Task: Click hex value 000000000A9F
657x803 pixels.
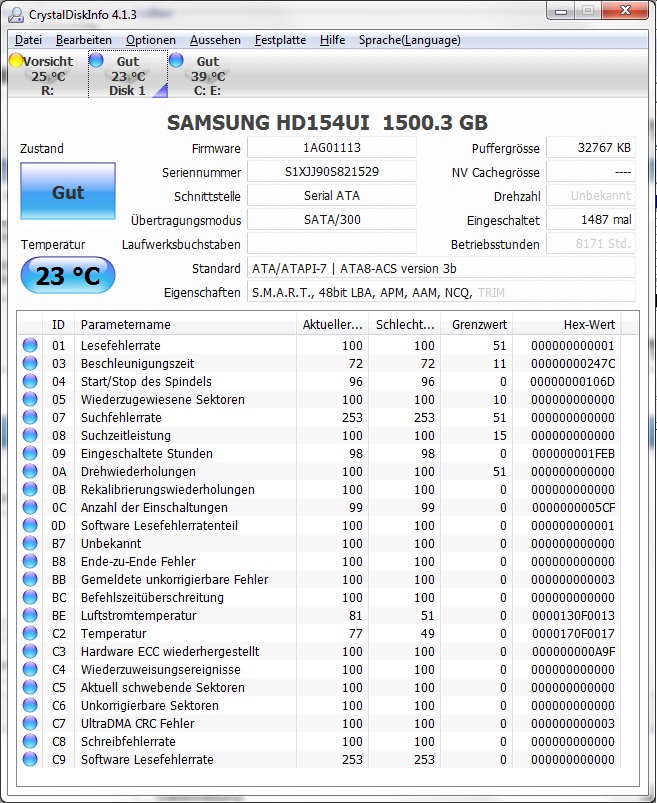Action: [x=573, y=651]
